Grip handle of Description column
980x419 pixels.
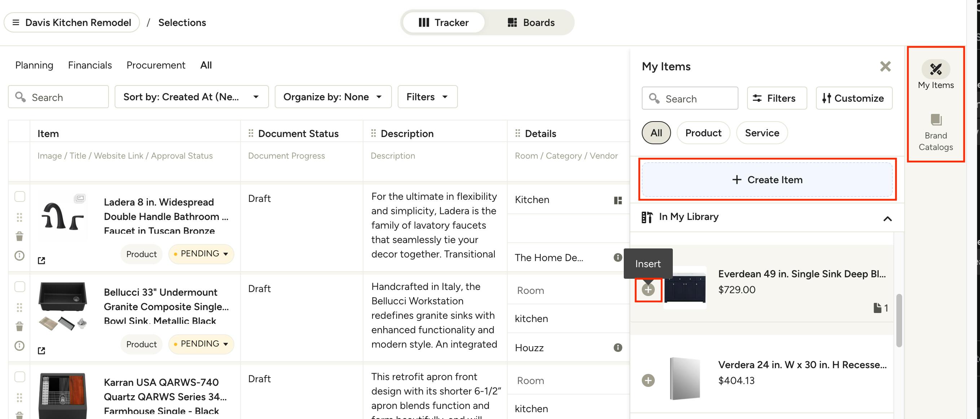click(x=373, y=133)
